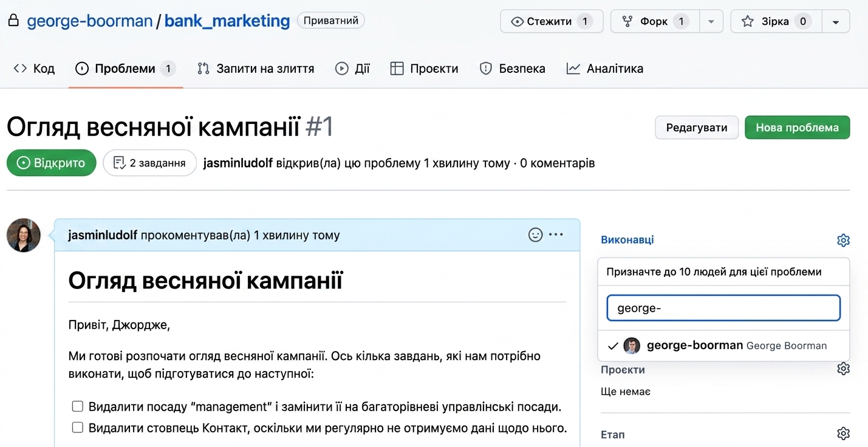Click the Виконавці sidebar heading
The image size is (868, 447).
[x=627, y=240]
